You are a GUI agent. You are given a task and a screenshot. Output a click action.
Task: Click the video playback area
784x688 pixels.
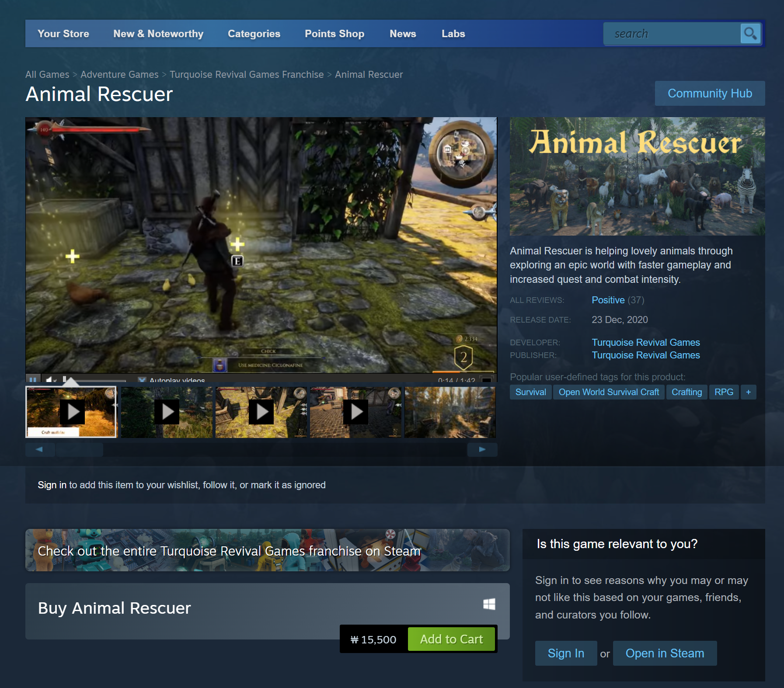[x=261, y=245]
